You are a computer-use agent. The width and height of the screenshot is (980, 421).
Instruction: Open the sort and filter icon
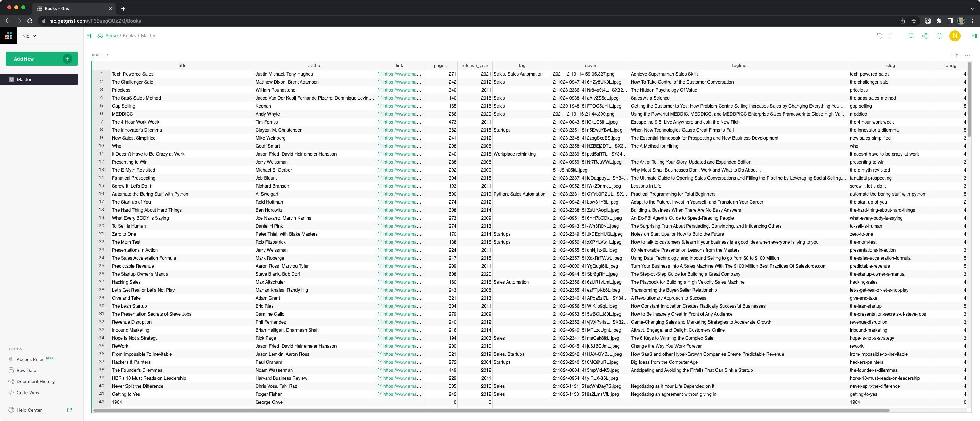coord(956,56)
